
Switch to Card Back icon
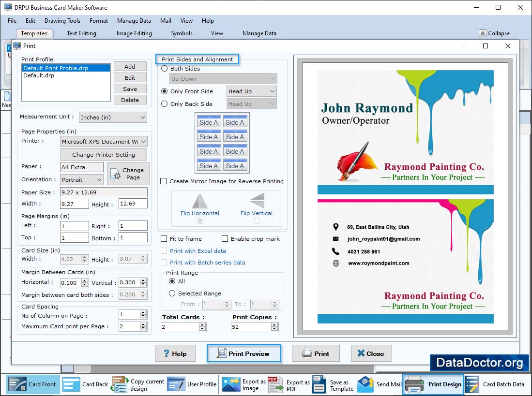71,384
